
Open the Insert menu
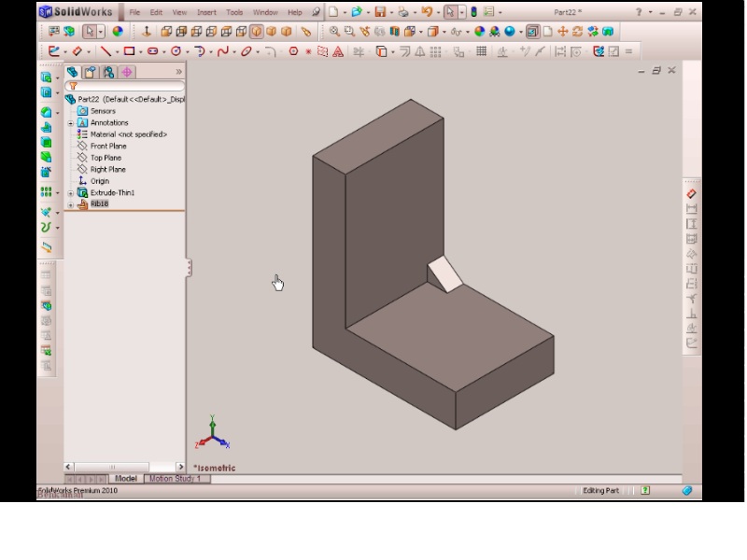pos(206,13)
